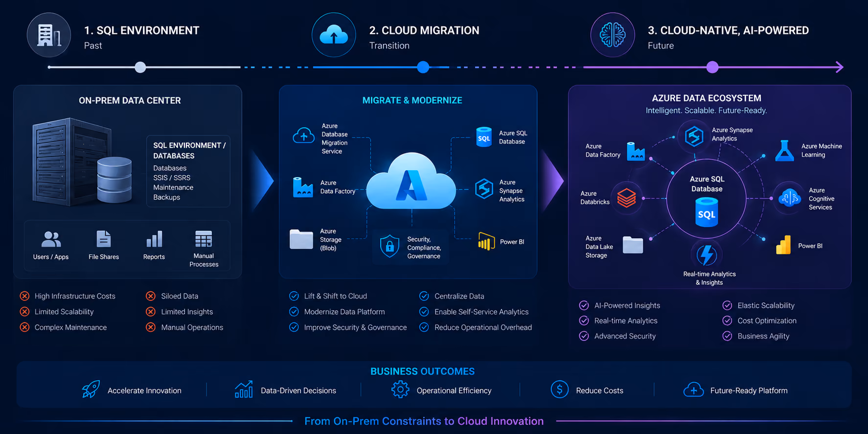
Task: Click the Data-Driven Decisions chart icon
Action: coord(244,389)
